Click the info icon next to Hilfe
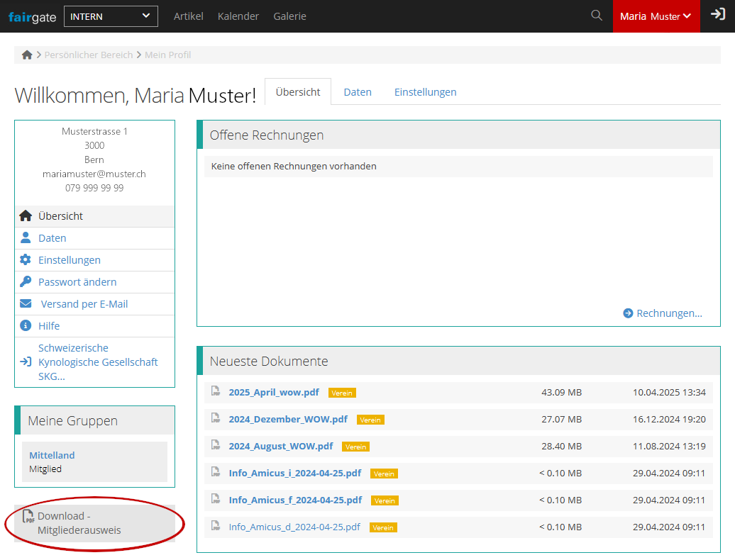The width and height of the screenshot is (735, 560). coord(26,326)
